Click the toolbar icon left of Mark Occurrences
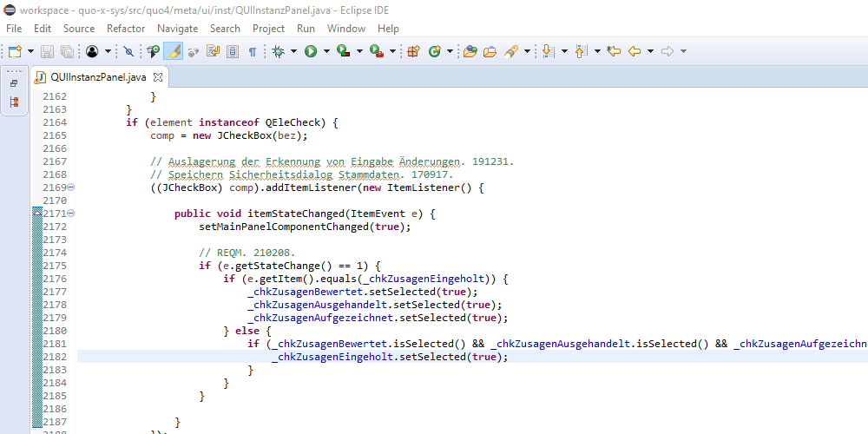 (153, 51)
